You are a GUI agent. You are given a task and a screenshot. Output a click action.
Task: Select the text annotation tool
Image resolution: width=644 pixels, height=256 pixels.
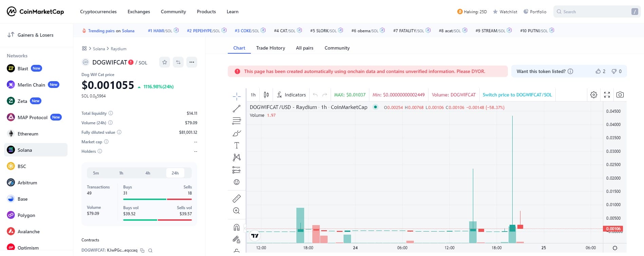click(237, 145)
